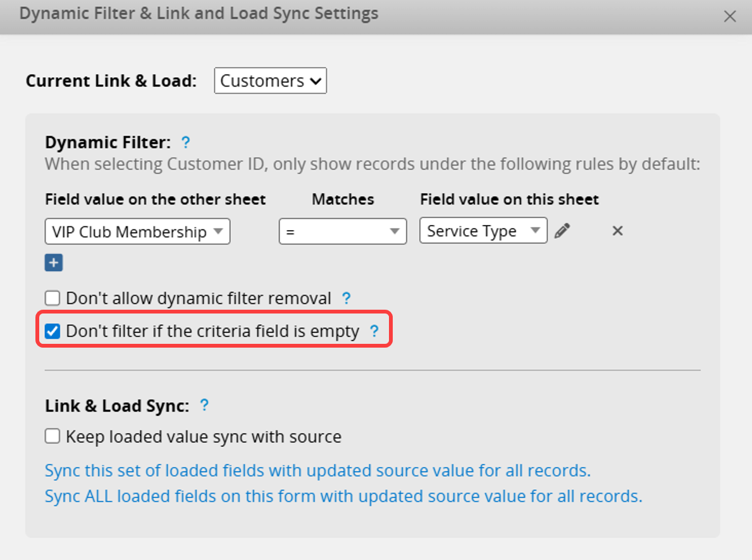This screenshot has height=560, width=752.
Task: Click Sync ALL loaded fields on this form
Action: pyautogui.click(x=343, y=496)
